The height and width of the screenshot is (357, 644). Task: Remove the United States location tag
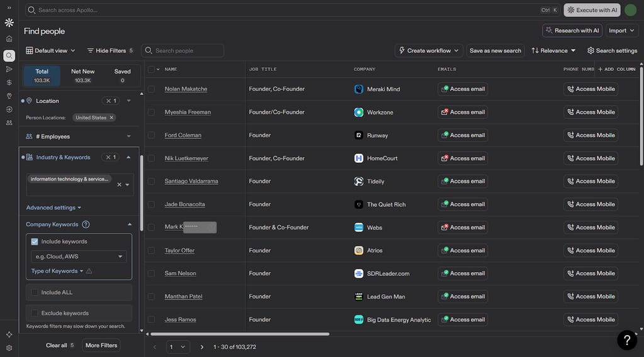[111, 118]
